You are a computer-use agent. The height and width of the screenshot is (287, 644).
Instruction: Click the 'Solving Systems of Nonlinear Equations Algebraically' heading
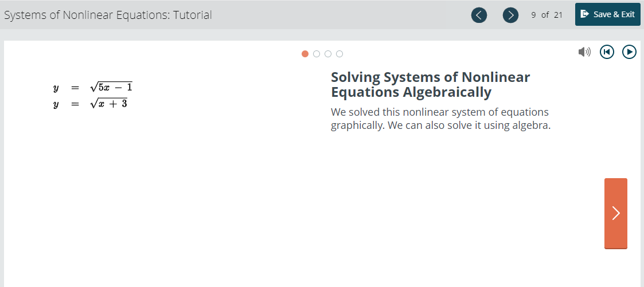431,84
